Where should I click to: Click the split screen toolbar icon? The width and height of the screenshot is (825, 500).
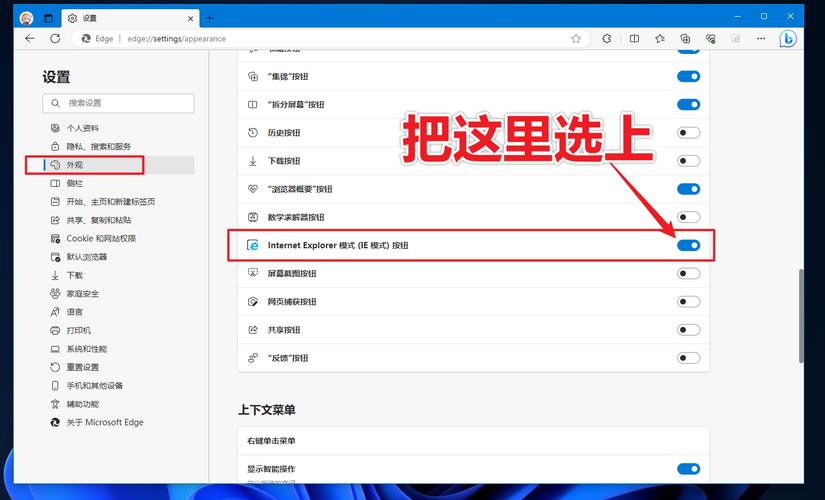(x=635, y=38)
